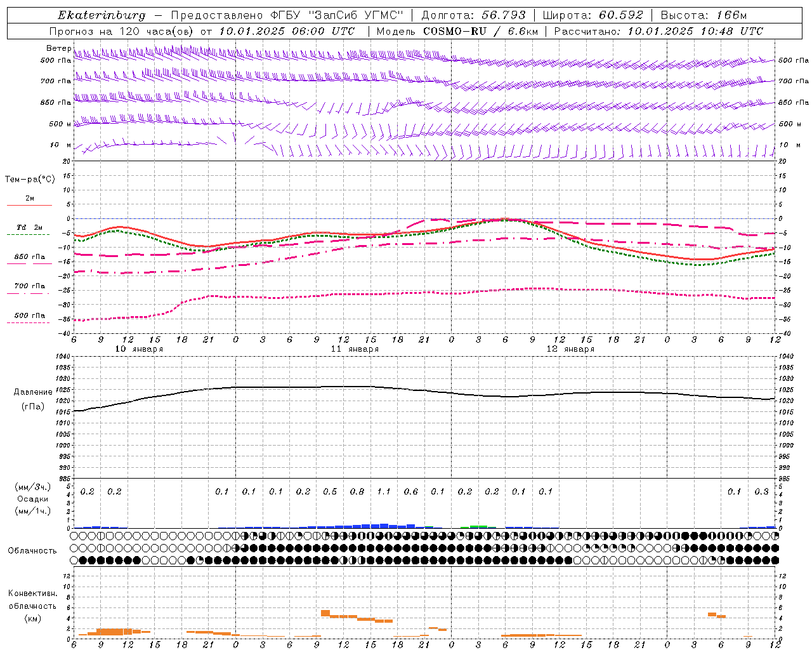Click the 'Ветер' wind panel label
The image size is (812, 650).
[x=59, y=48]
